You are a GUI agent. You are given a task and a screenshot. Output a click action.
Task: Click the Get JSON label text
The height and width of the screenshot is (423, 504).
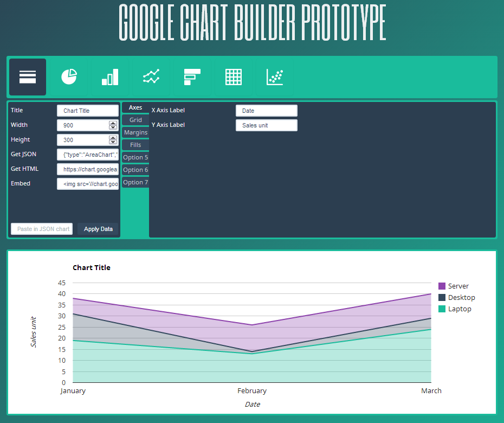click(23, 154)
